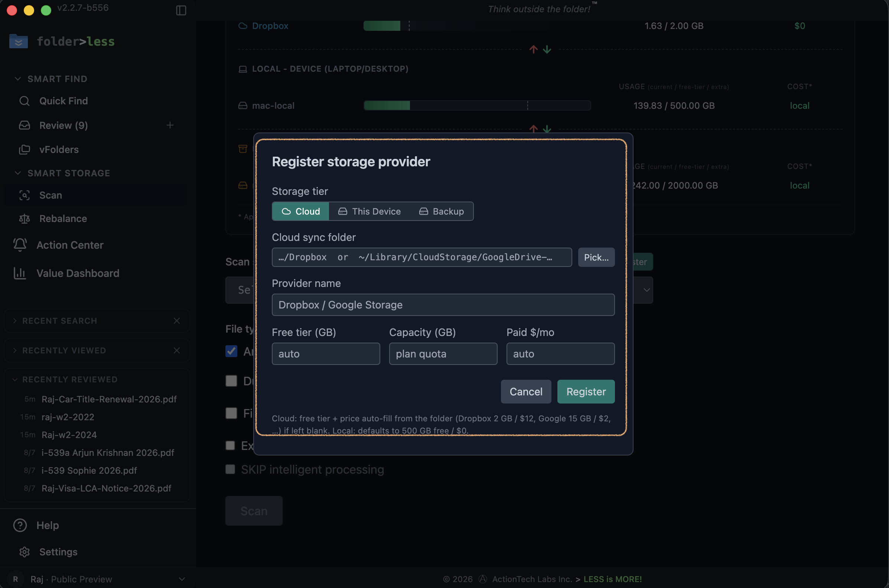This screenshot has width=889, height=588.
Task: Click the Provider name field
Action: tap(443, 305)
